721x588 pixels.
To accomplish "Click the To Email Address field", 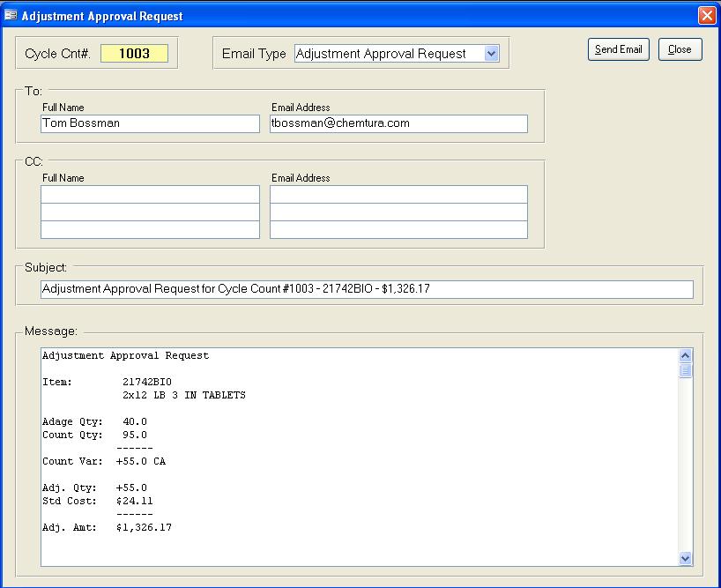I will [x=398, y=123].
